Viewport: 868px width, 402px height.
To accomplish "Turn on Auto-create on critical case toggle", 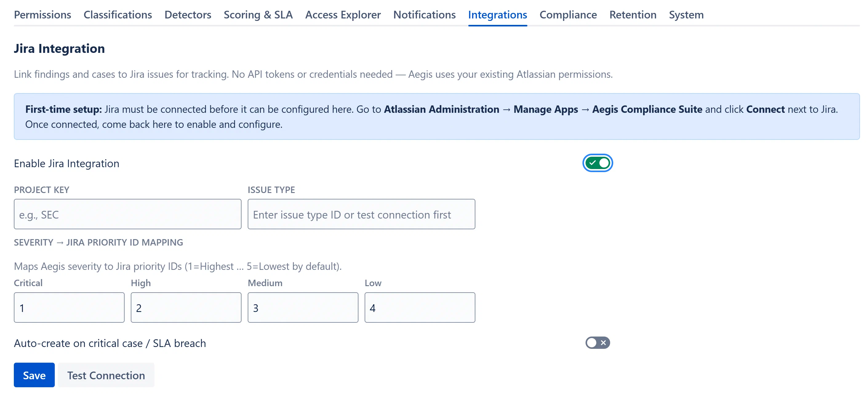I will coord(598,343).
